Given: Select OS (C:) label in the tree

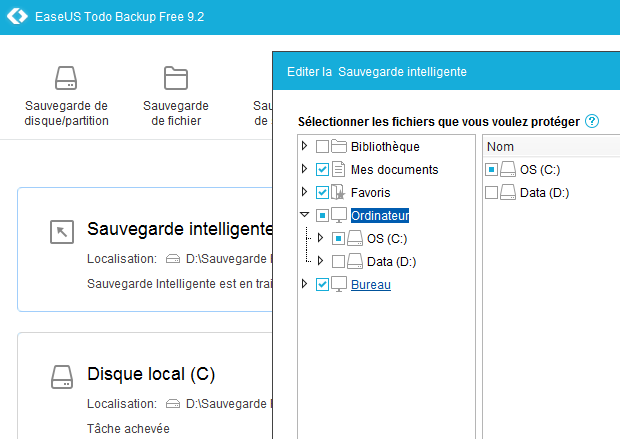Looking at the screenshot, I should click(x=387, y=238).
